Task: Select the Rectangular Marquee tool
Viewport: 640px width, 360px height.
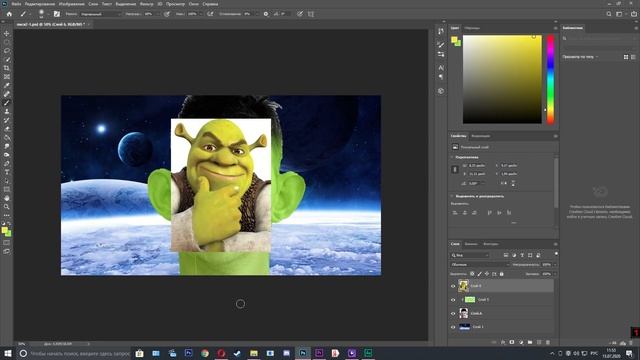Action: click(7, 42)
